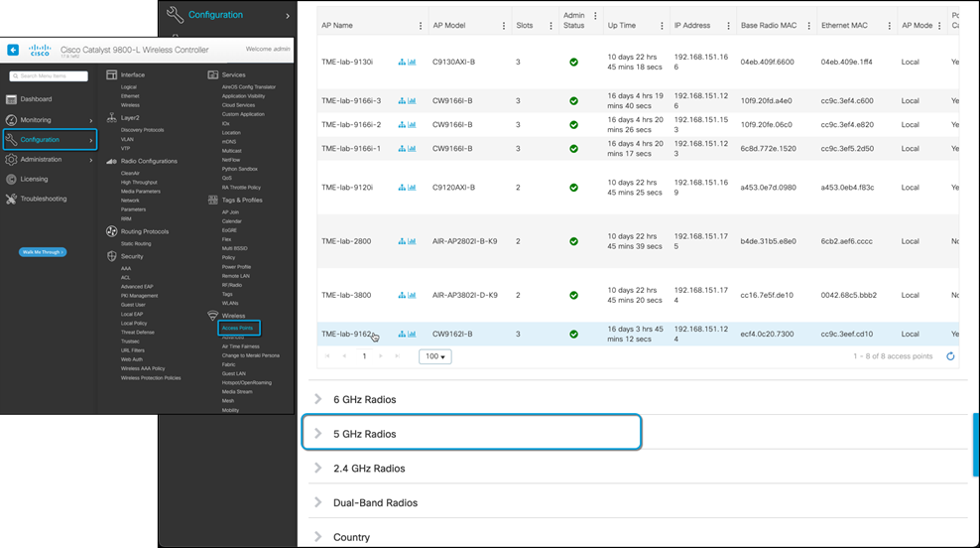Screen dimensions: 980x548
Task: Open Admin Status column options menu
Action: (x=595, y=16)
